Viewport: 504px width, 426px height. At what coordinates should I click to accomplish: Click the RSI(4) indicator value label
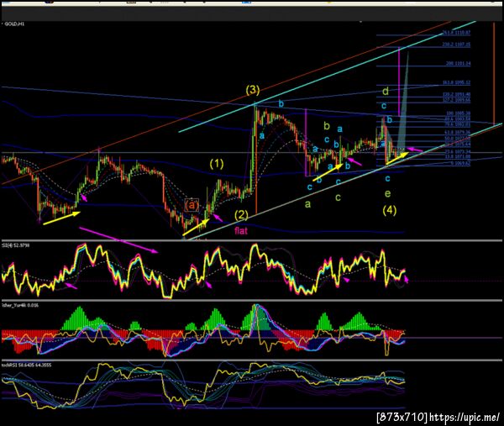[x=15, y=245]
